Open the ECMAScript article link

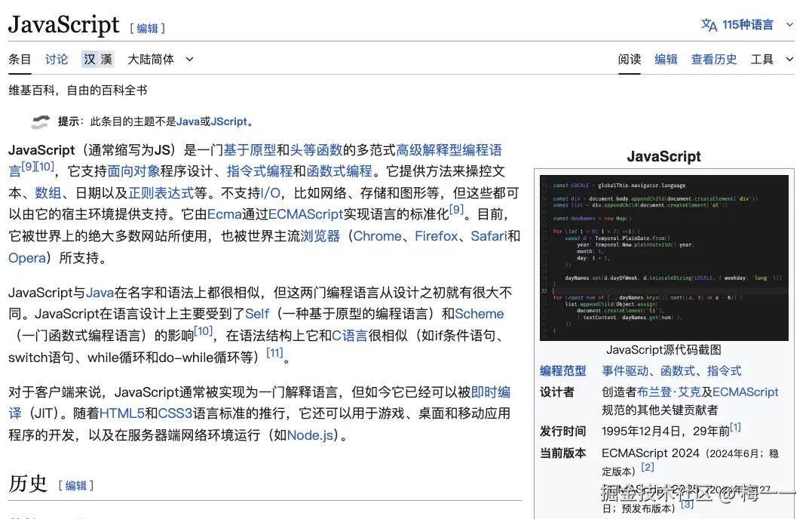pyautogui.click(x=305, y=214)
